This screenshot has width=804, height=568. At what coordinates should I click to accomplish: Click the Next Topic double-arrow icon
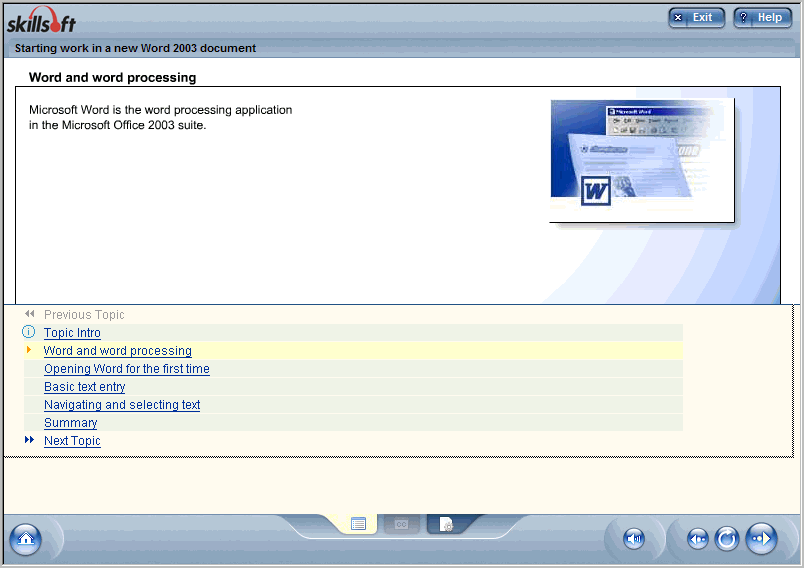pos(29,440)
